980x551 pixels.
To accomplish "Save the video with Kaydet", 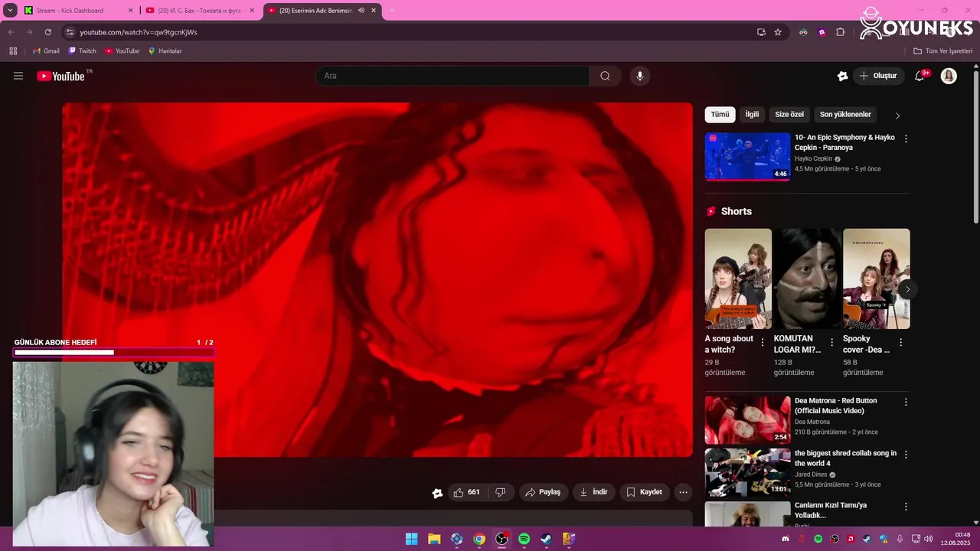I will 645,492.
